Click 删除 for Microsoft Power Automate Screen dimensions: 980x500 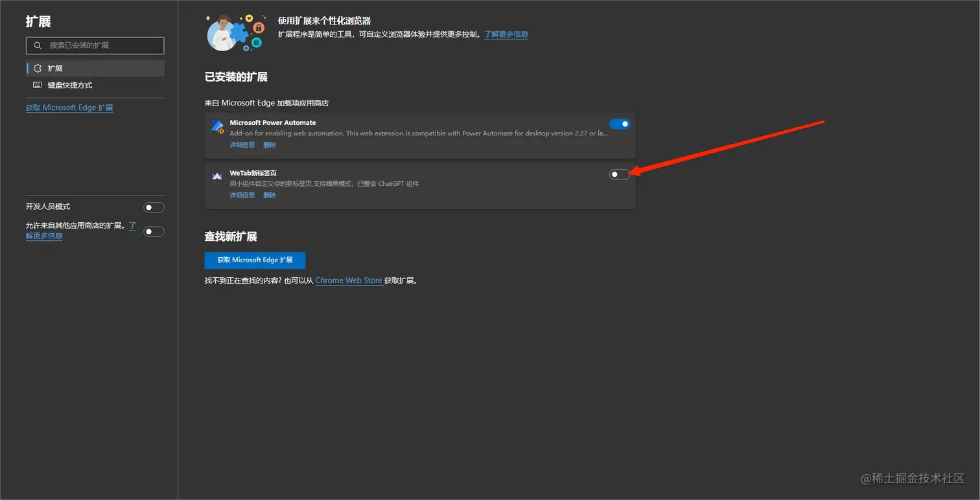(270, 145)
